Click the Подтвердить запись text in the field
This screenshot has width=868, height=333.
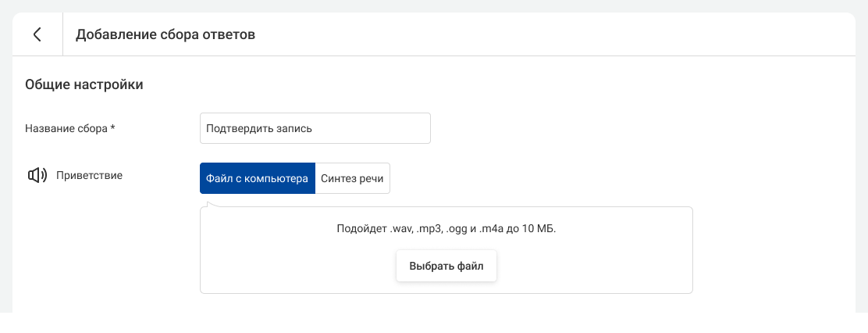[259, 128]
